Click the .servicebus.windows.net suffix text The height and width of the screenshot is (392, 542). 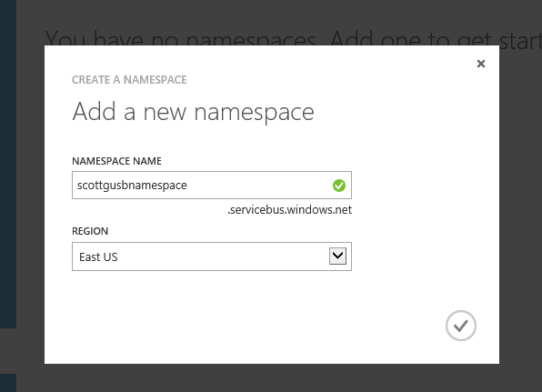pyautogui.click(x=290, y=210)
